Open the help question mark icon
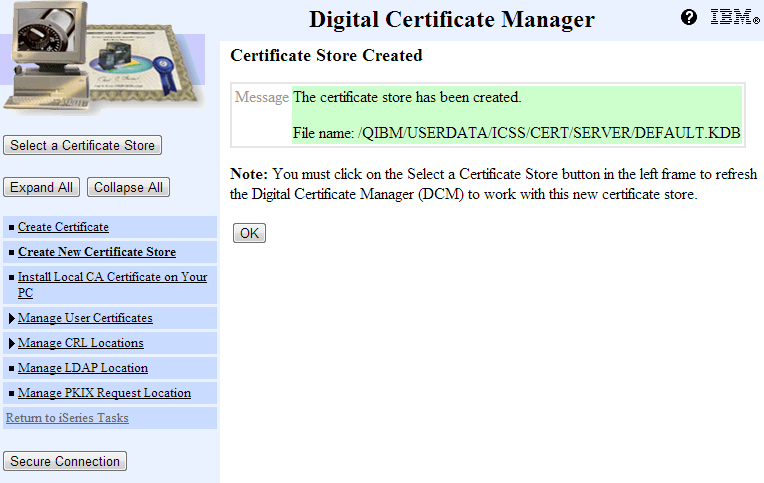 coord(688,17)
